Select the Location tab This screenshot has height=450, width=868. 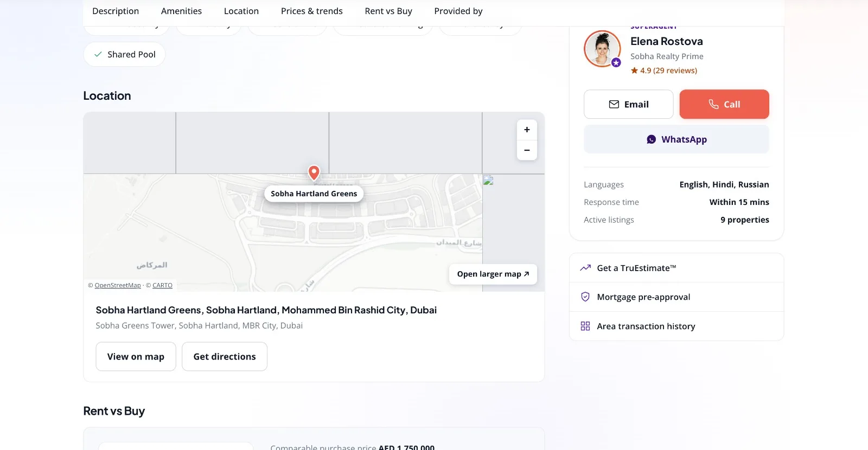click(241, 11)
